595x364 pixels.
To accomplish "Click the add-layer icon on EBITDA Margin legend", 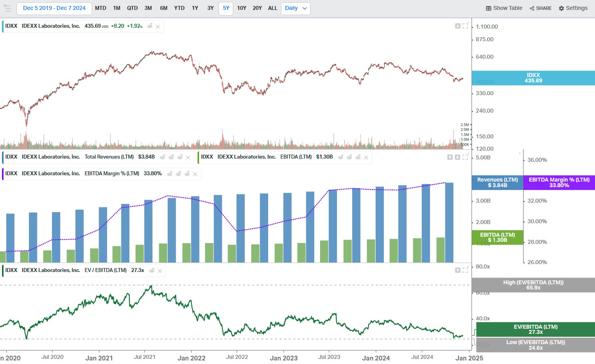I will 170,174.
